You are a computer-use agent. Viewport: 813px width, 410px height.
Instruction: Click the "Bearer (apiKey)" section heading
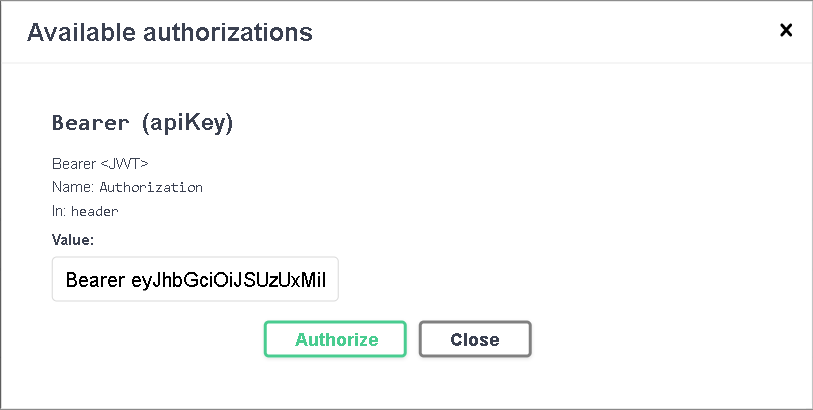point(142,123)
